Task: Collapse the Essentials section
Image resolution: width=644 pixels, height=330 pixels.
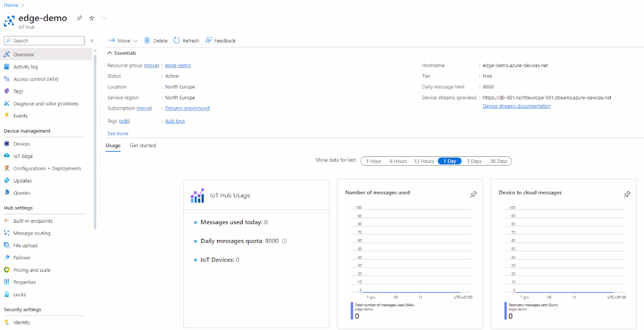Action: tap(122, 53)
